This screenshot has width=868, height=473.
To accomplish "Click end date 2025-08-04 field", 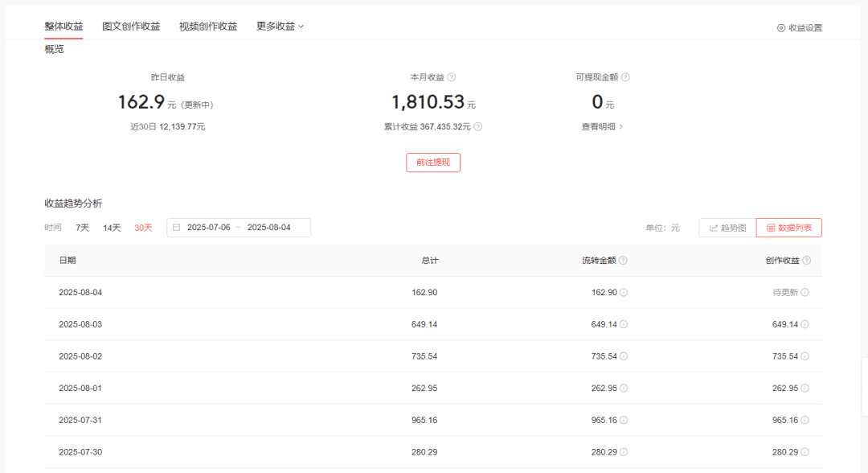I will (x=269, y=228).
